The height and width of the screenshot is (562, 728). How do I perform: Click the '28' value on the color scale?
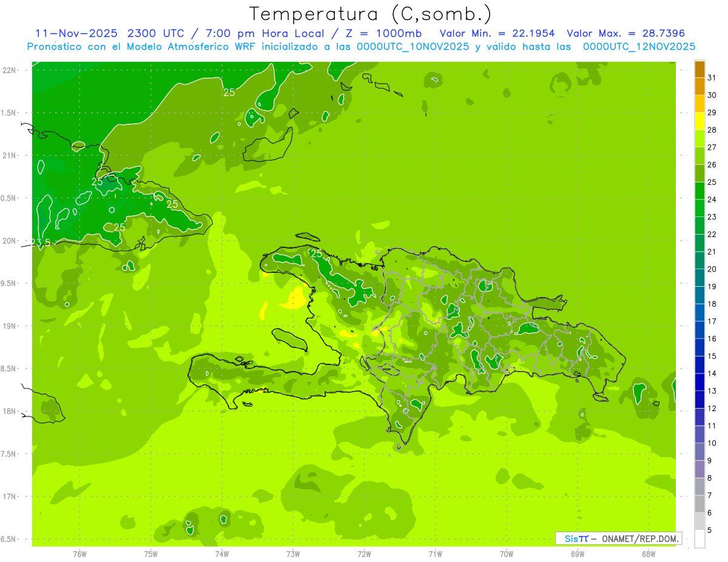point(712,130)
